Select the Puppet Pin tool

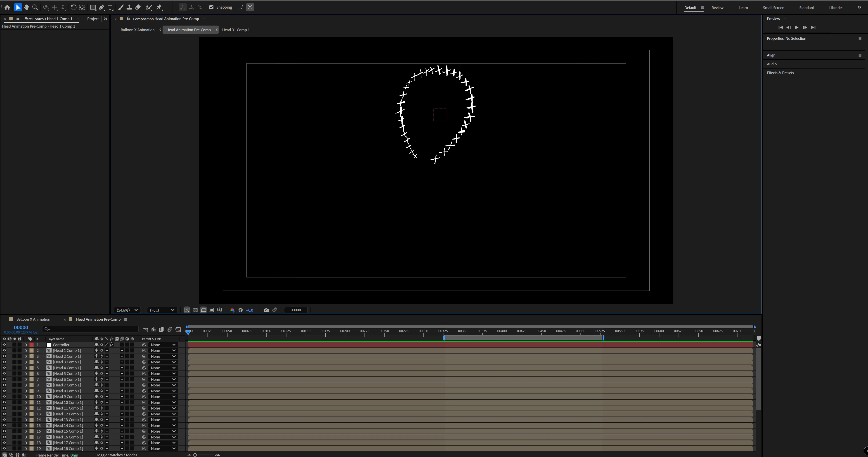click(159, 7)
